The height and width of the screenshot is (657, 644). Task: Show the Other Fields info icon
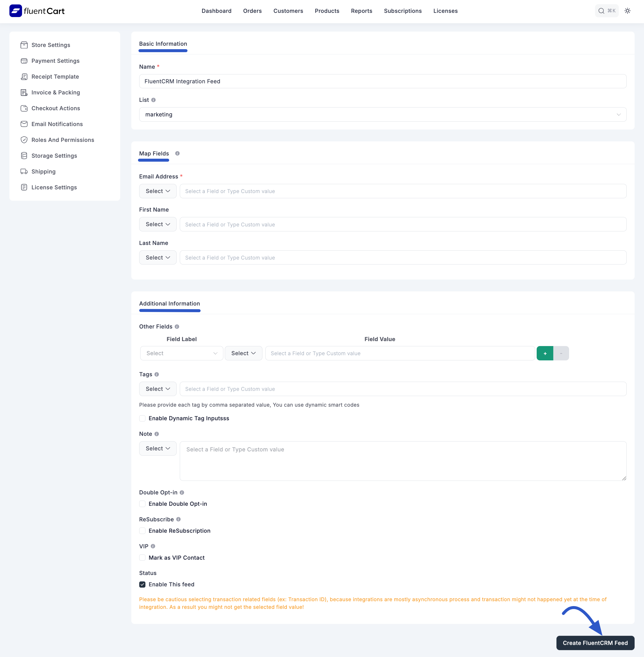click(x=177, y=327)
